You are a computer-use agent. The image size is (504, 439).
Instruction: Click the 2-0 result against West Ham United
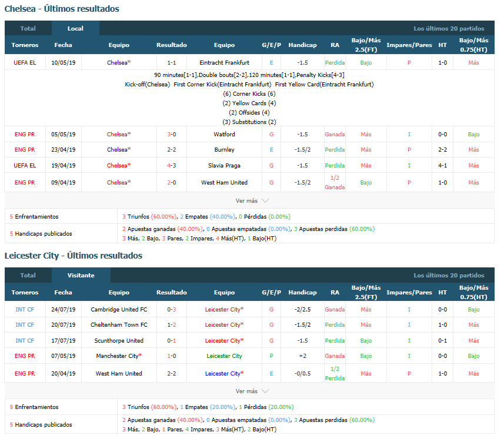coord(171,182)
